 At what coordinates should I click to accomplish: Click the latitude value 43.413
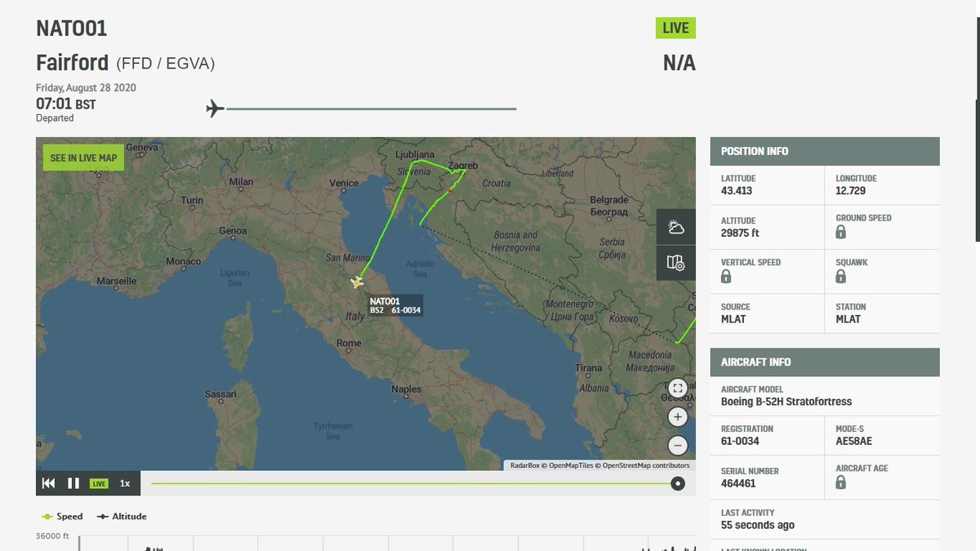[737, 191]
